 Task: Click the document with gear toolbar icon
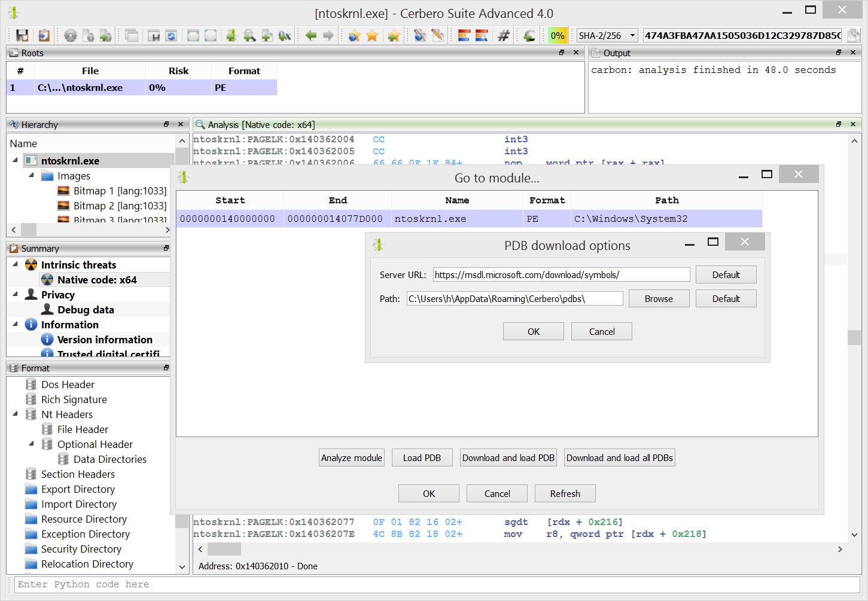click(88, 35)
